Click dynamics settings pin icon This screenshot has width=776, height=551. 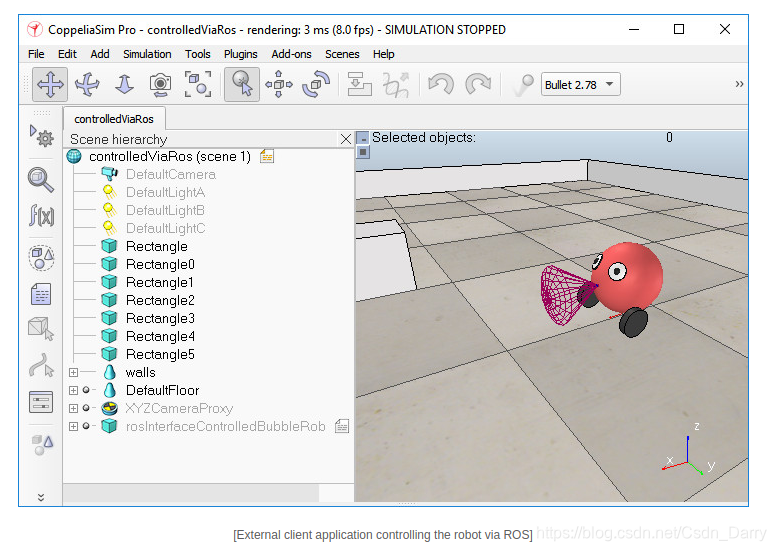[x=523, y=84]
